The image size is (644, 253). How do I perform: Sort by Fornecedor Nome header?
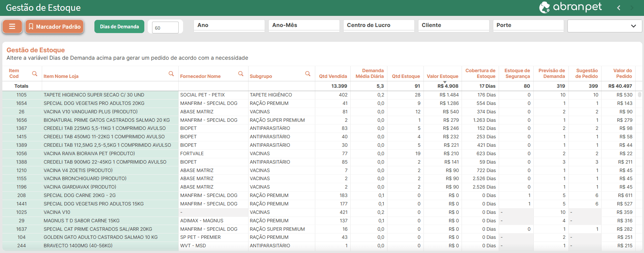coord(200,76)
